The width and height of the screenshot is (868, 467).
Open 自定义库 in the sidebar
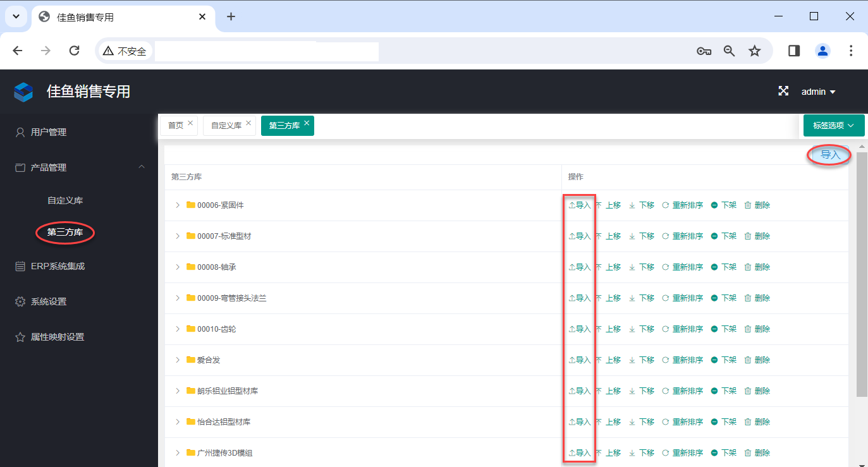[x=65, y=200]
